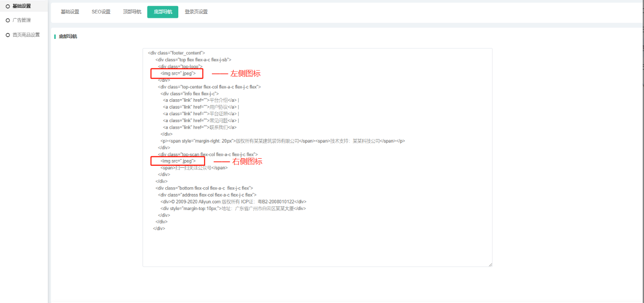Screen dimensions: 644x303
Task: Go to the 登录页设置 tab
Action: tap(196, 12)
